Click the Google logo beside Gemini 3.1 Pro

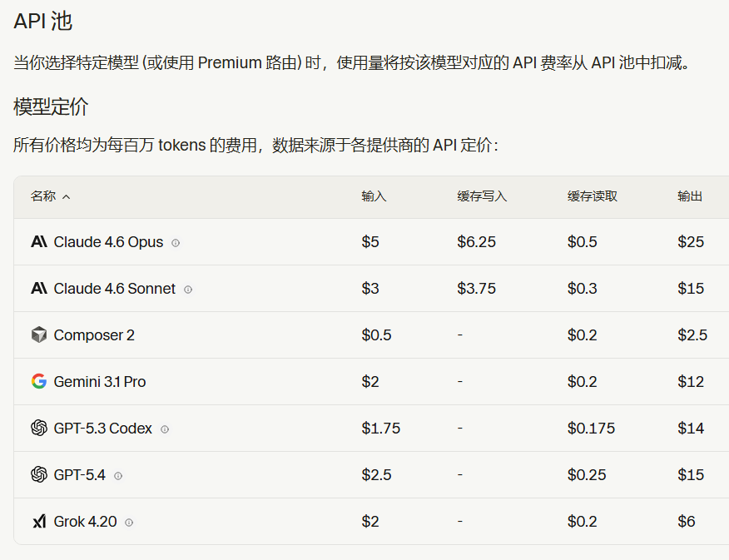[39, 381]
